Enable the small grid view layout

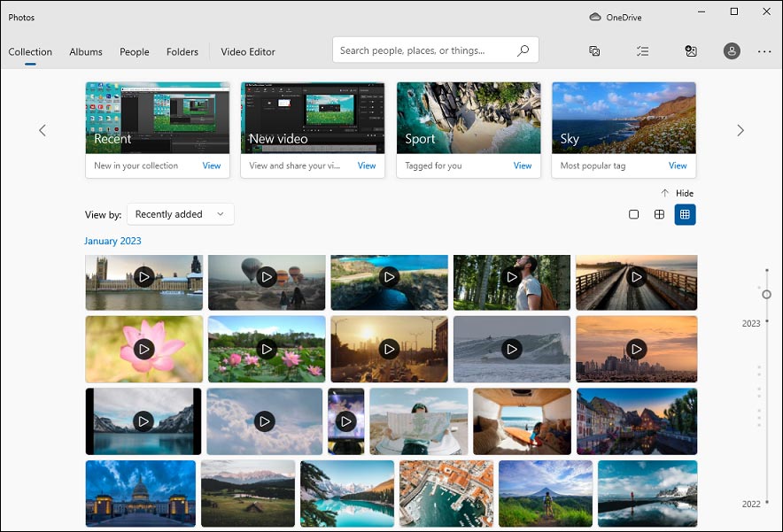685,213
